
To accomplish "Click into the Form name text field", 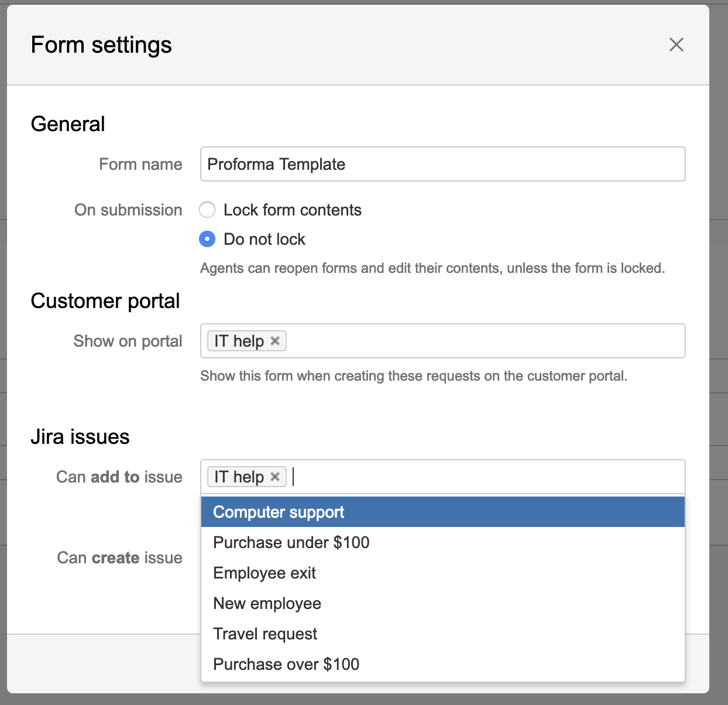I will tap(442, 164).
